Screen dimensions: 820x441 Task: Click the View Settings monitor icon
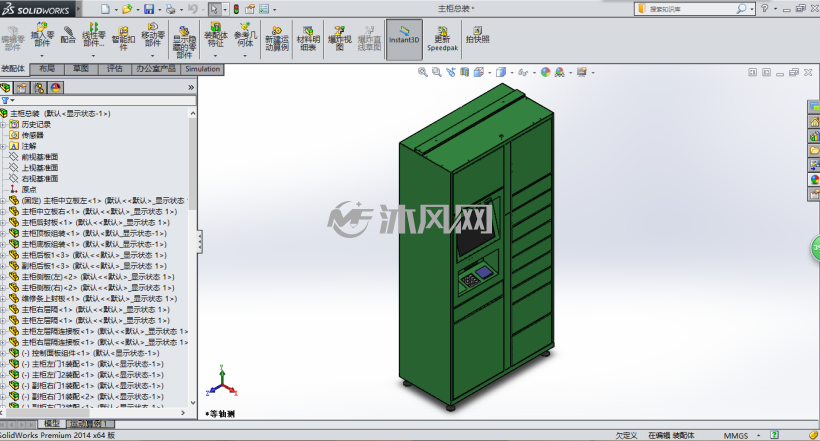tap(582, 72)
